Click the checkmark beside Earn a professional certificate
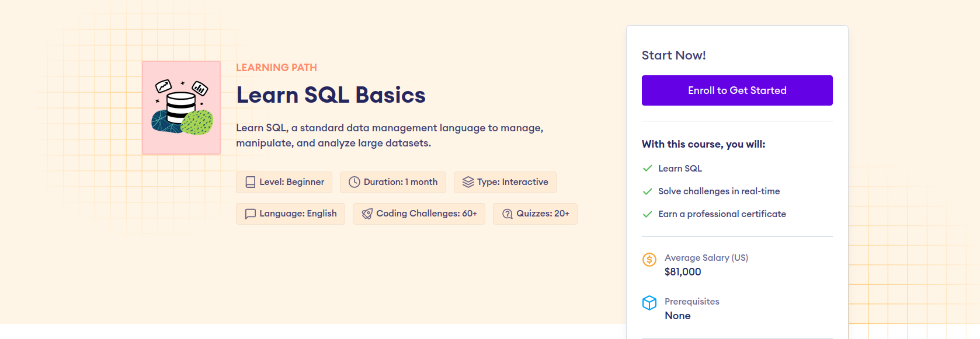 point(647,214)
